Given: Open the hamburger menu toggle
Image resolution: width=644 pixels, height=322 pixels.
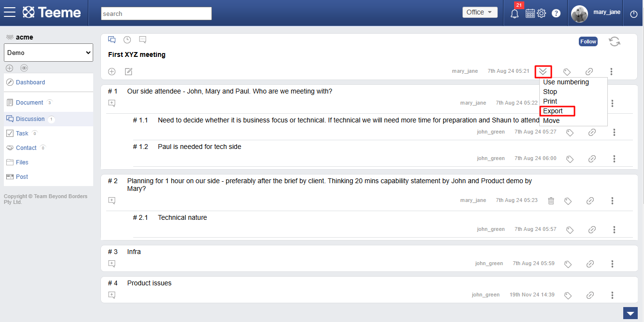Looking at the screenshot, I should [10, 13].
